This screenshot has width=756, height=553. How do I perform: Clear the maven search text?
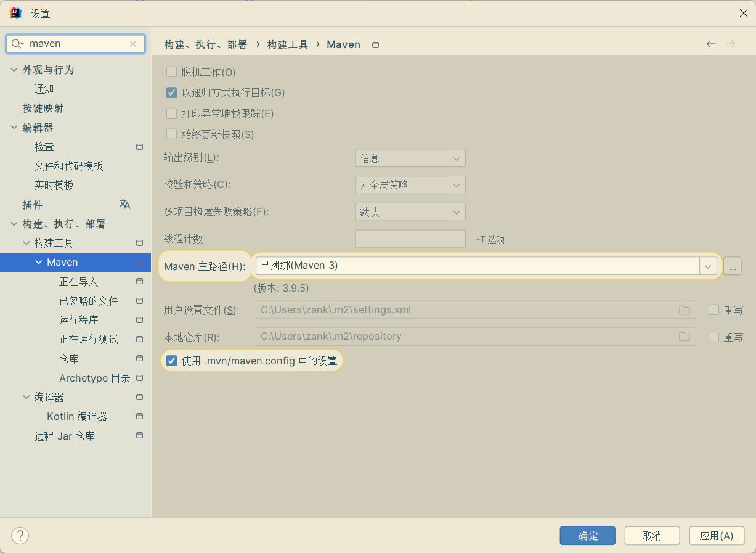[133, 44]
